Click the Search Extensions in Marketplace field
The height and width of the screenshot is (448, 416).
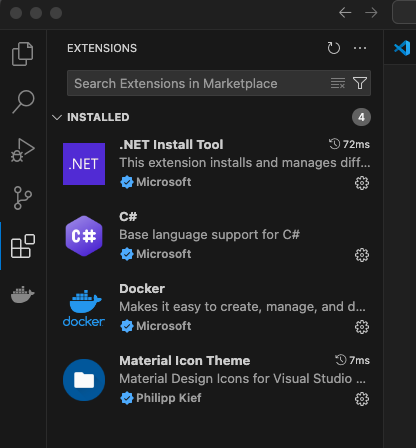[219, 83]
